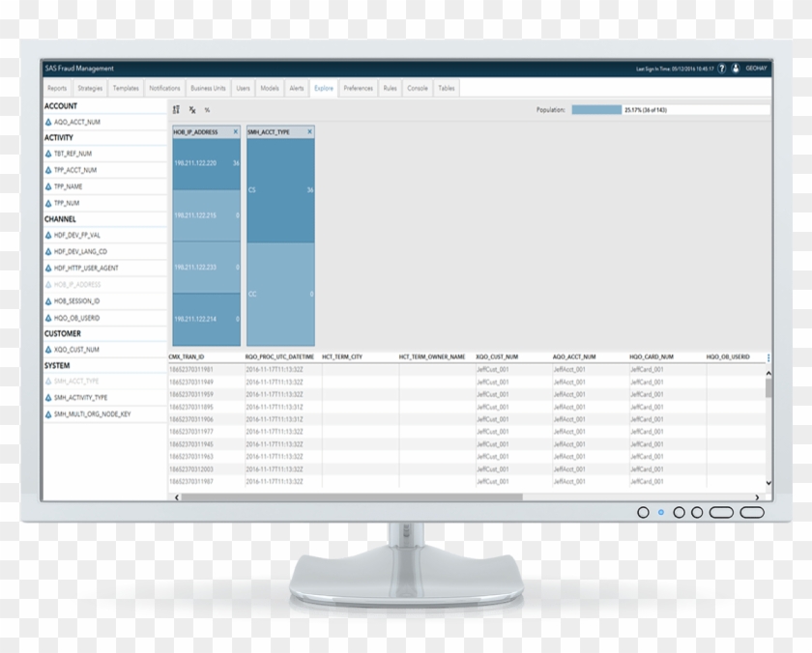
Task: Open the help icon in the top bar
Action: [721, 69]
